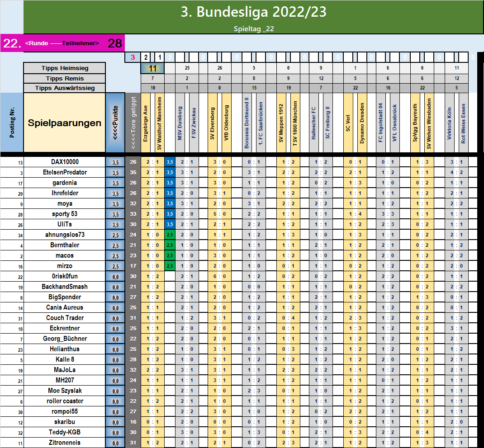The height and width of the screenshot is (448, 484).
Task: Click the highlighted Heimsieg count '11' cell
Action: (152, 68)
